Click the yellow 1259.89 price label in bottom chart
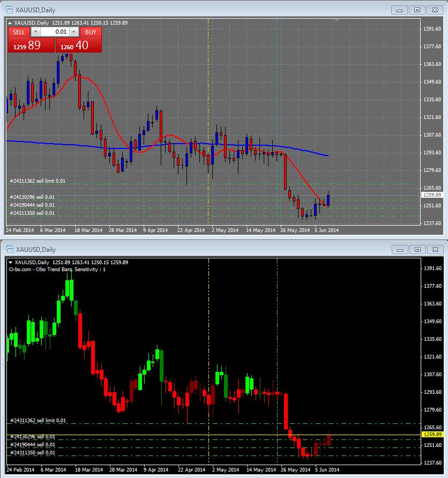Image resolution: width=448 pixels, height=478 pixels. click(x=432, y=434)
